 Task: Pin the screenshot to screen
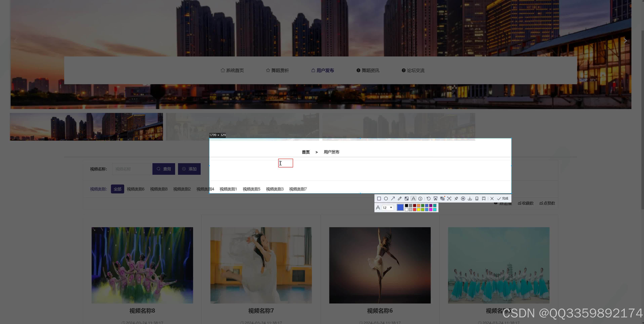(x=456, y=198)
